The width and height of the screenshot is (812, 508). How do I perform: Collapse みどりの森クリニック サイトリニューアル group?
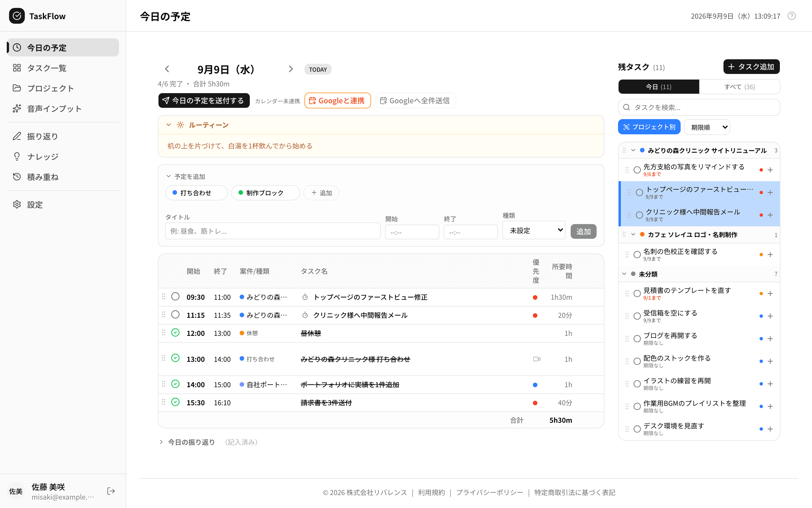click(633, 150)
